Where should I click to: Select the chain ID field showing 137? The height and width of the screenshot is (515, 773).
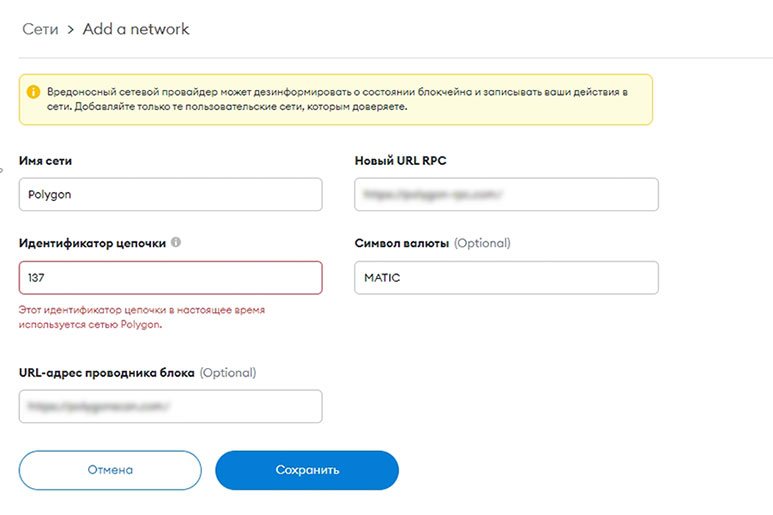click(x=171, y=277)
